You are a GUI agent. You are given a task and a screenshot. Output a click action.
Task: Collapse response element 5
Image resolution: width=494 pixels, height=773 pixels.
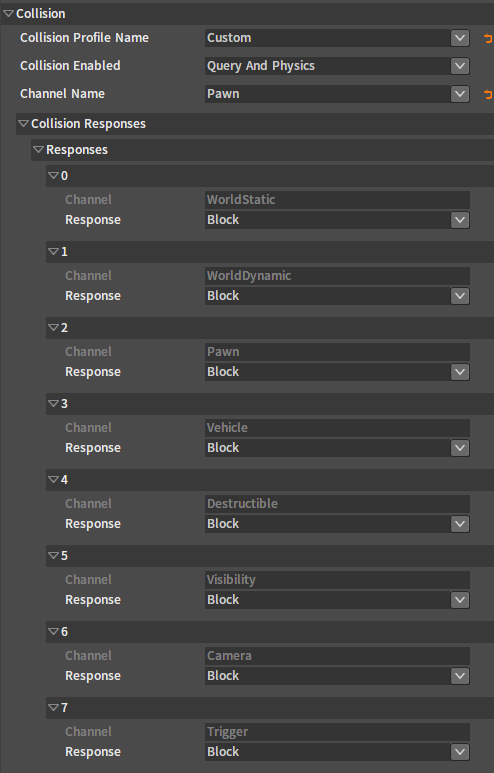click(53, 555)
